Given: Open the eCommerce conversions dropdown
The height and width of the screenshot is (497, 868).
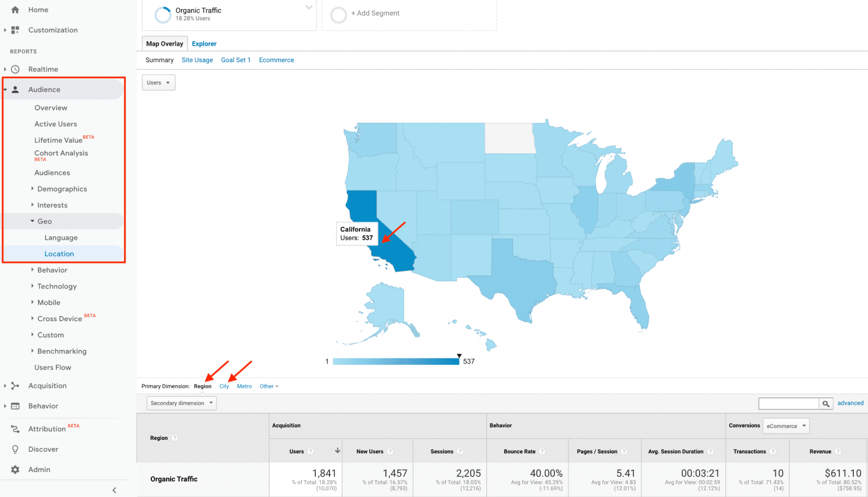Looking at the screenshot, I should click(785, 426).
